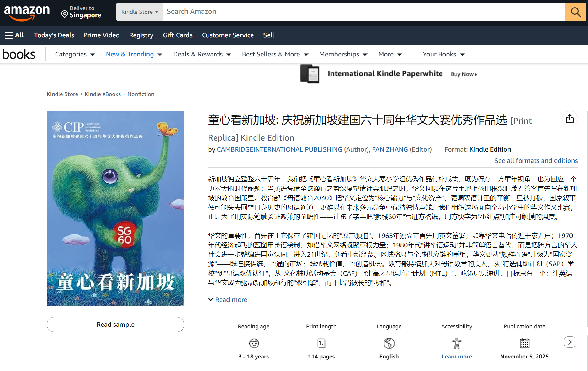The image size is (588, 371).
Task: Click the orange search magnifier button
Action: (575, 12)
